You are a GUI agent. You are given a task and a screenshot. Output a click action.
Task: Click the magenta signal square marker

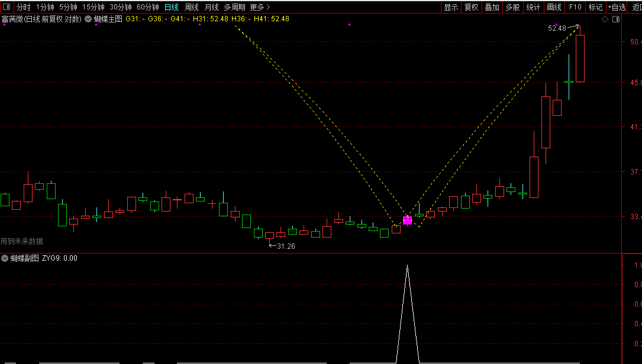408,220
